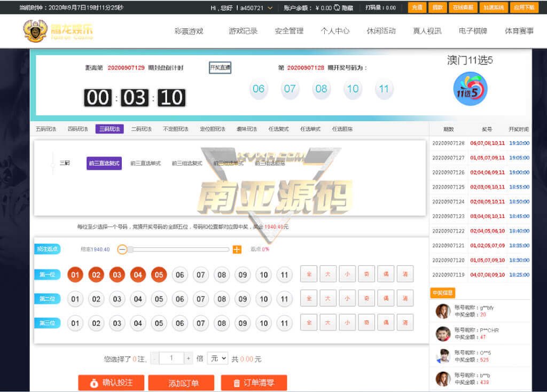The image size is (547, 392).
Task: Click the 充值 recharge button
Action: coord(417,7)
